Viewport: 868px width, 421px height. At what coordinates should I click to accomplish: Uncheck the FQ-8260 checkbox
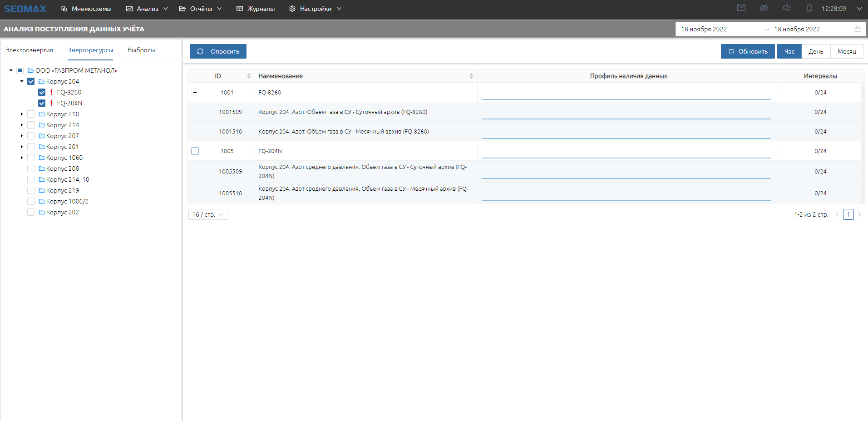(42, 92)
